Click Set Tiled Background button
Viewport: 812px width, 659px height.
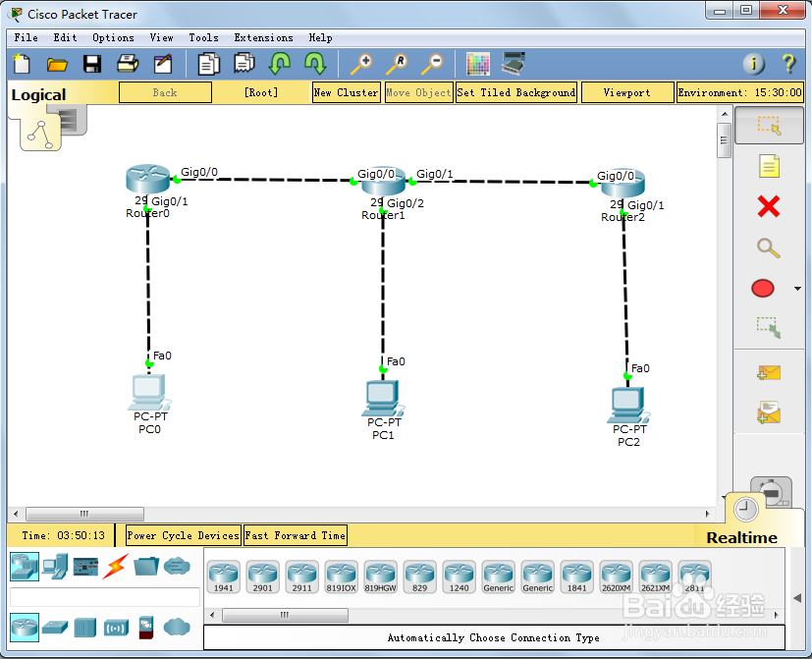(x=516, y=92)
